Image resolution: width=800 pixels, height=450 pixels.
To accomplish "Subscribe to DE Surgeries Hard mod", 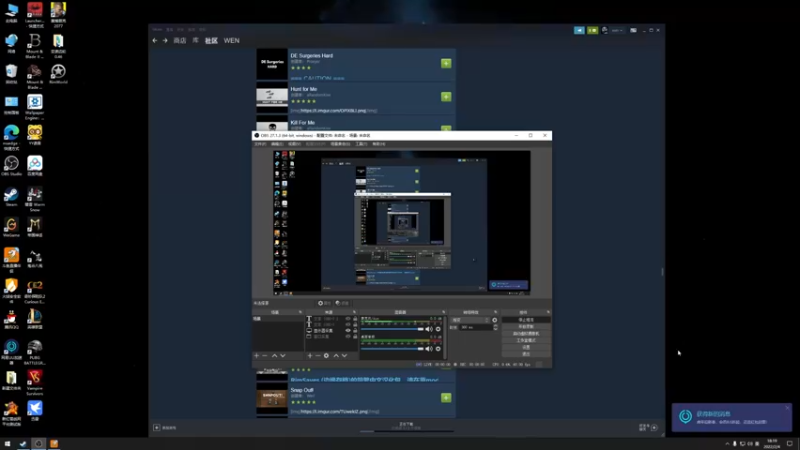I will click(x=446, y=63).
